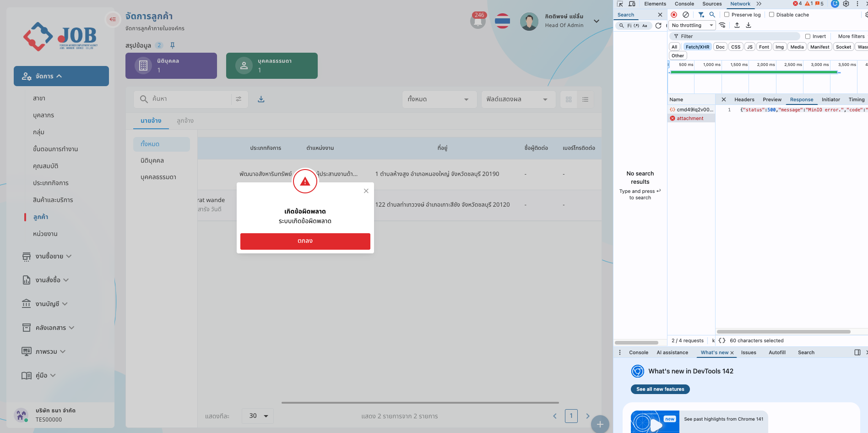Enable the Preserve log checkbox
868x433 pixels.
point(727,15)
